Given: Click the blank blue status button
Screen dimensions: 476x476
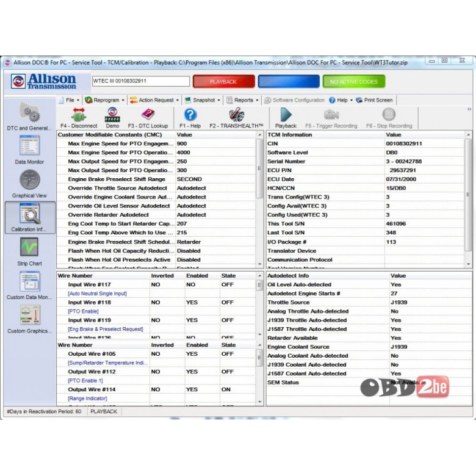Looking at the screenshot, I should (x=289, y=81).
